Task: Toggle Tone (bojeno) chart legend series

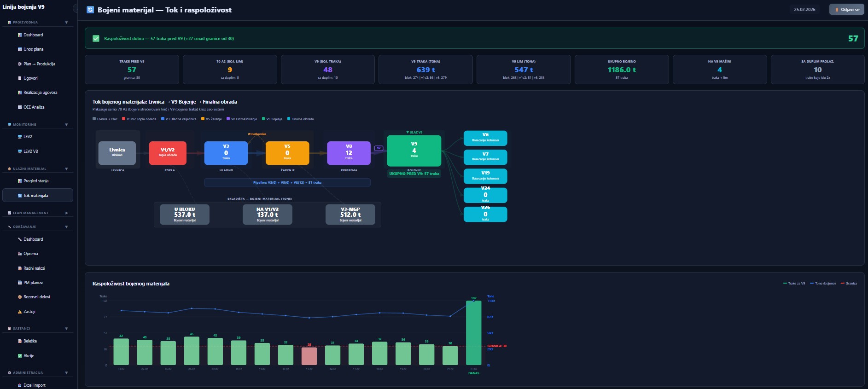Action: pyautogui.click(x=823, y=284)
